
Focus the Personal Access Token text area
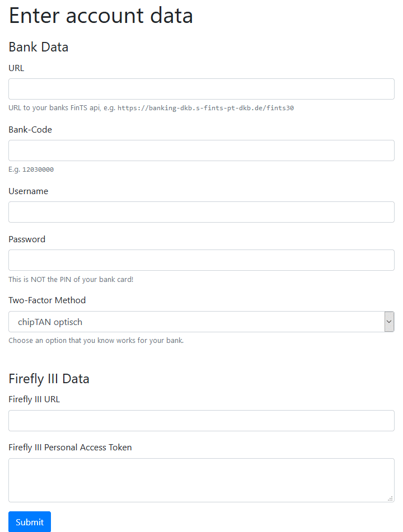click(x=201, y=480)
